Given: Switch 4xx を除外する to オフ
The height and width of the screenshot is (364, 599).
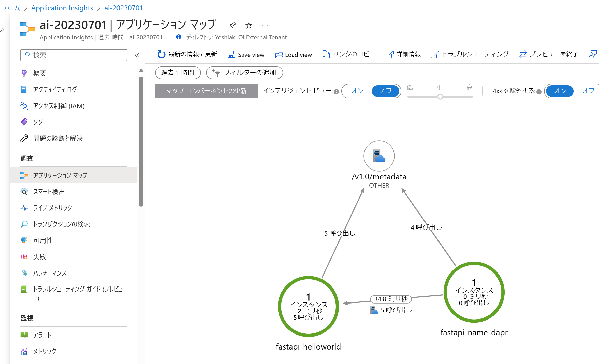Looking at the screenshot, I should click(588, 91).
